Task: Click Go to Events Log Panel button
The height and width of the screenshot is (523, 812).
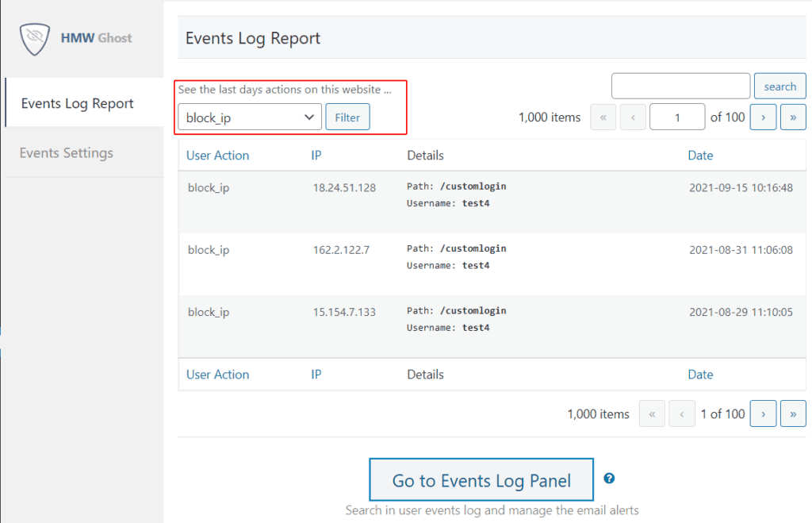Action: tap(481, 480)
